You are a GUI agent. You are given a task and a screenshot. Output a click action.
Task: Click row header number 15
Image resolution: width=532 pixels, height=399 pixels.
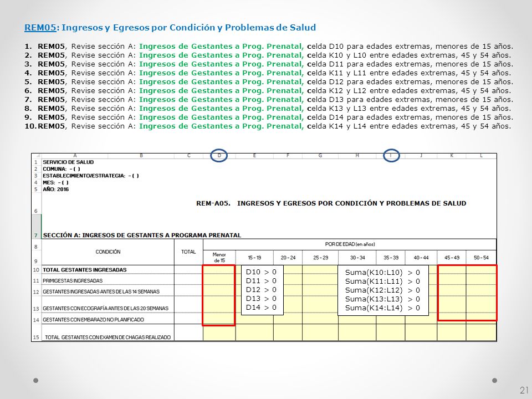pos(37,333)
